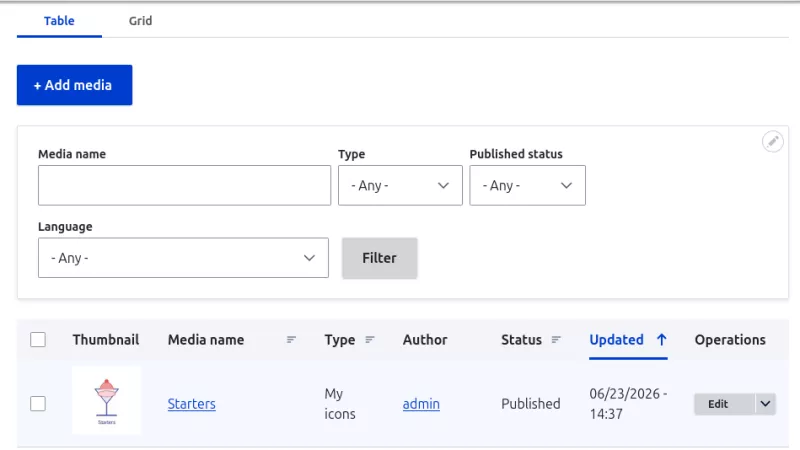Click the sort icon next to Type header

(370, 340)
